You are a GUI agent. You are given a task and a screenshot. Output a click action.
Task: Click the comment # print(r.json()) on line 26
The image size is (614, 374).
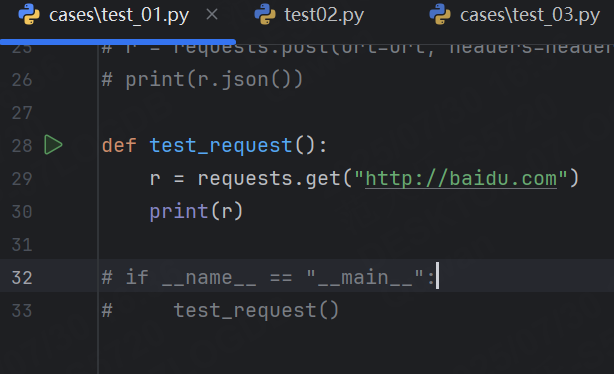pos(202,80)
